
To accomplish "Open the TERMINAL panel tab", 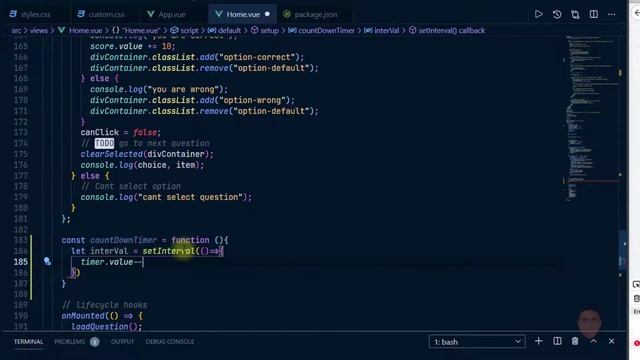I will (x=28, y=342).
